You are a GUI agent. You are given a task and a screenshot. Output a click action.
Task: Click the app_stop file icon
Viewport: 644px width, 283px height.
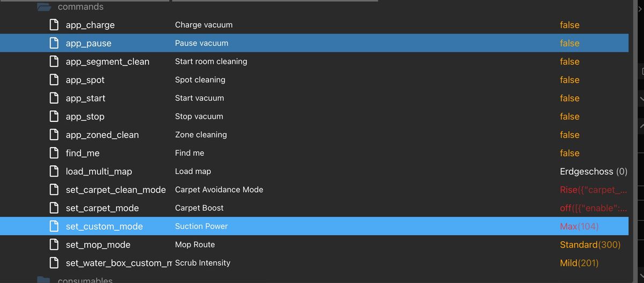coord(54,116)
